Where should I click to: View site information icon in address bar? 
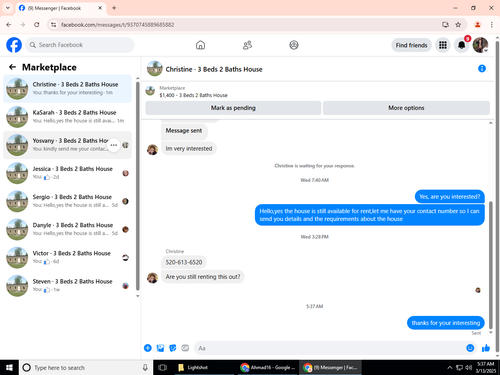53,25
